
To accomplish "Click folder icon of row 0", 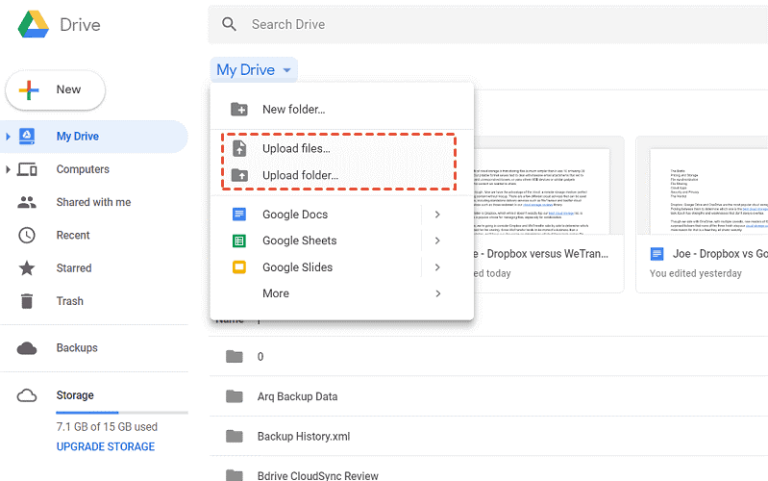I will click(x=234, y=357).
